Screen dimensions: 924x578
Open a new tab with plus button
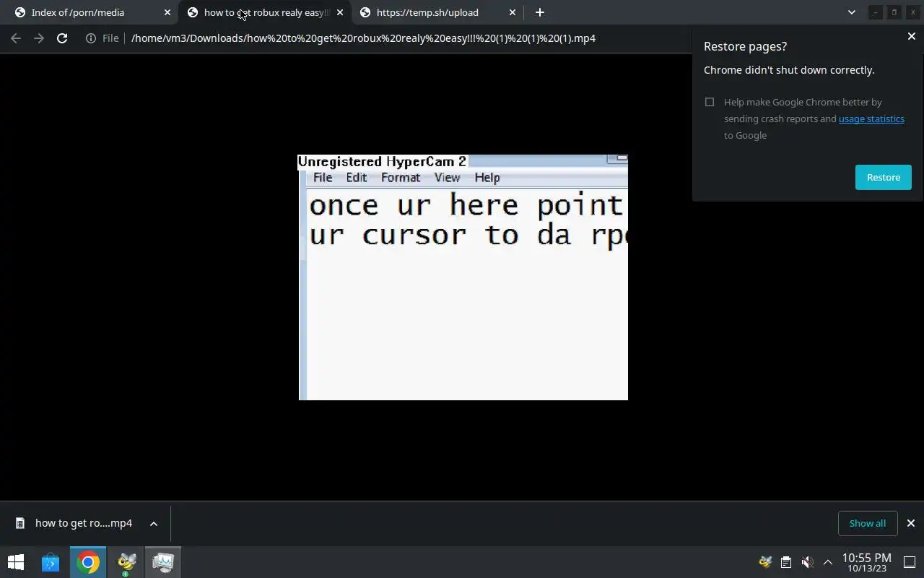[x=539, y=12]
